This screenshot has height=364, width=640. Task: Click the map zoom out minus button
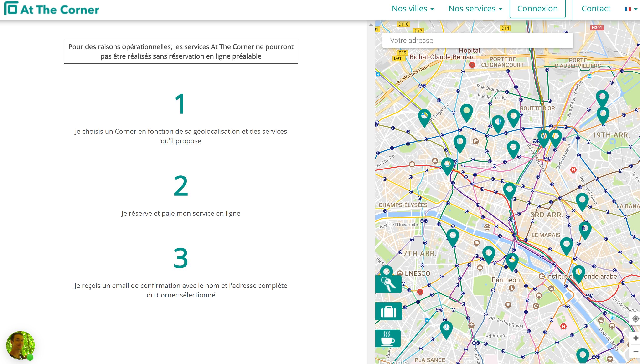(x=635, y=352)
